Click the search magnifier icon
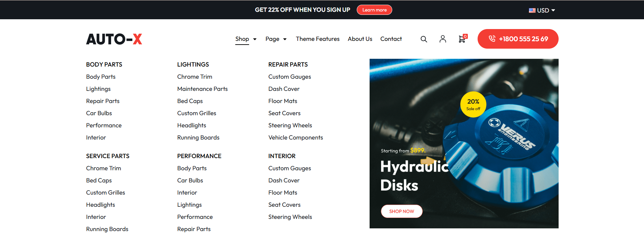 424,39
